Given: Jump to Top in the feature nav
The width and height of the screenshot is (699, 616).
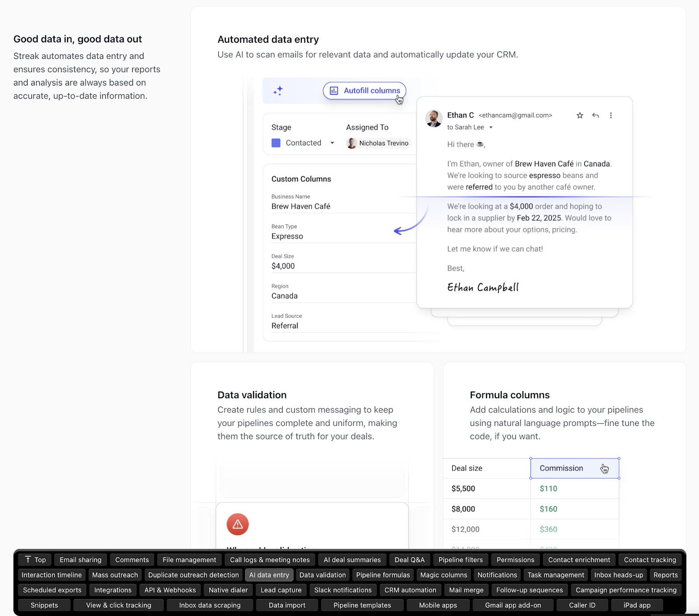Looking at the screenshot, I should point(35,560).
